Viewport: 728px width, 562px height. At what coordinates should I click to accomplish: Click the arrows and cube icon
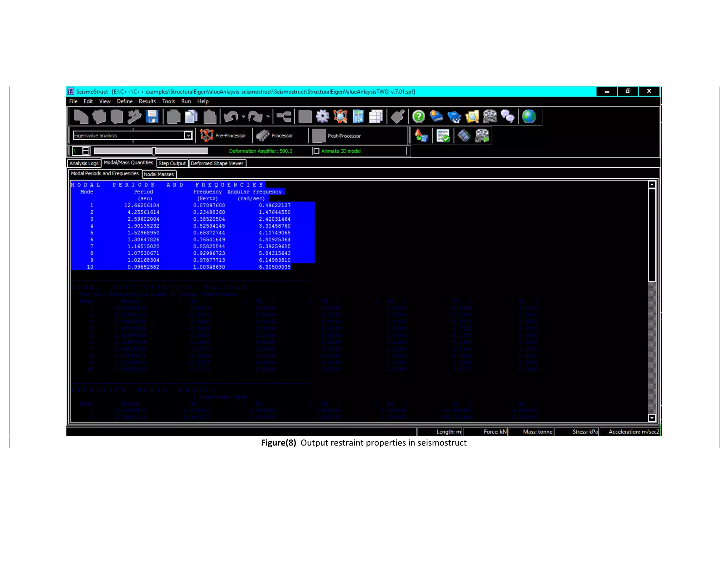pyautogui.click(x=422, y=136)
